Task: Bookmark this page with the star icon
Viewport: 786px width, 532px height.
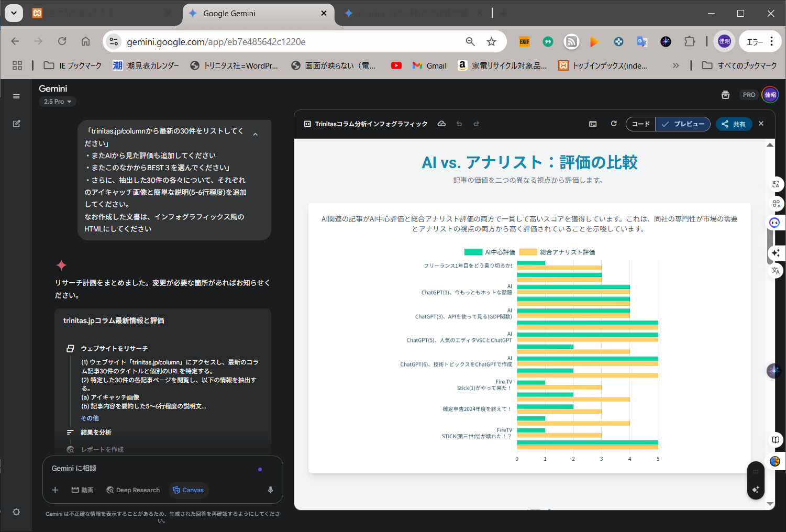Action: (491, 42)
